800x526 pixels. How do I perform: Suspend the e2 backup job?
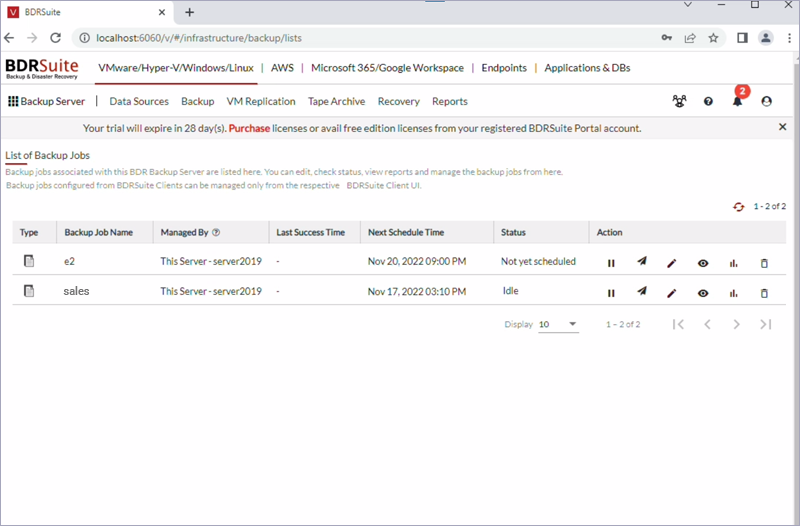pos(611,263)
